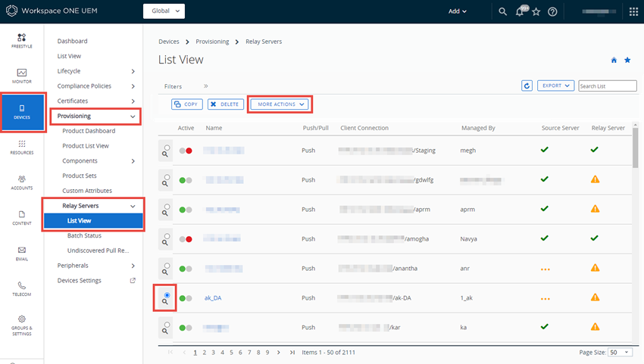The width and height of the screenshot is (644, 364).
Task: Toggle active status in Staging row
Action: pos(186,151)
